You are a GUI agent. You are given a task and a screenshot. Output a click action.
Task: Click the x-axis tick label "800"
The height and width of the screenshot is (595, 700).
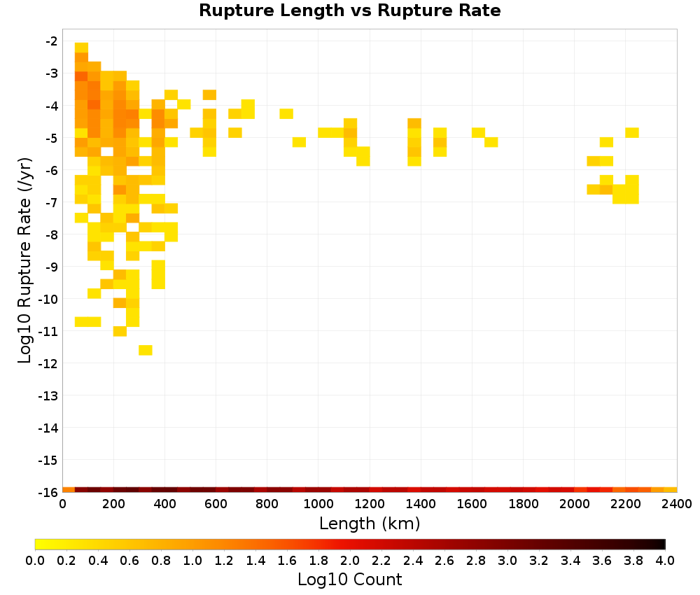267,505
